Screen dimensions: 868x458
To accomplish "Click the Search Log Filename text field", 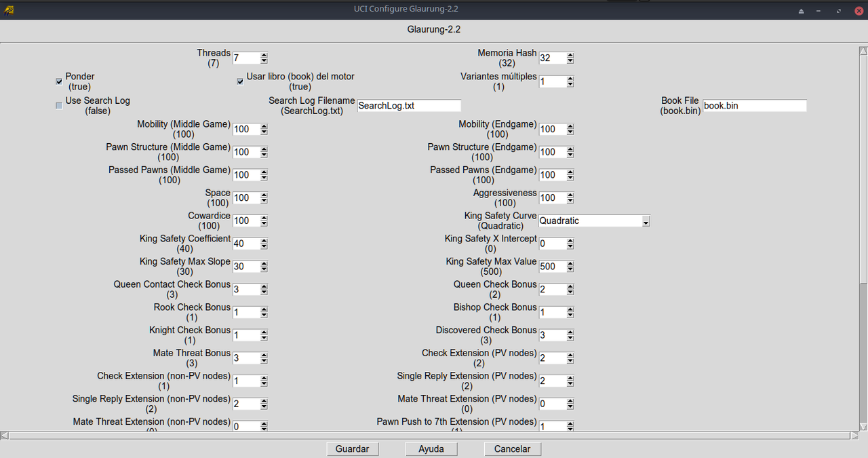I will pos(409,106).
